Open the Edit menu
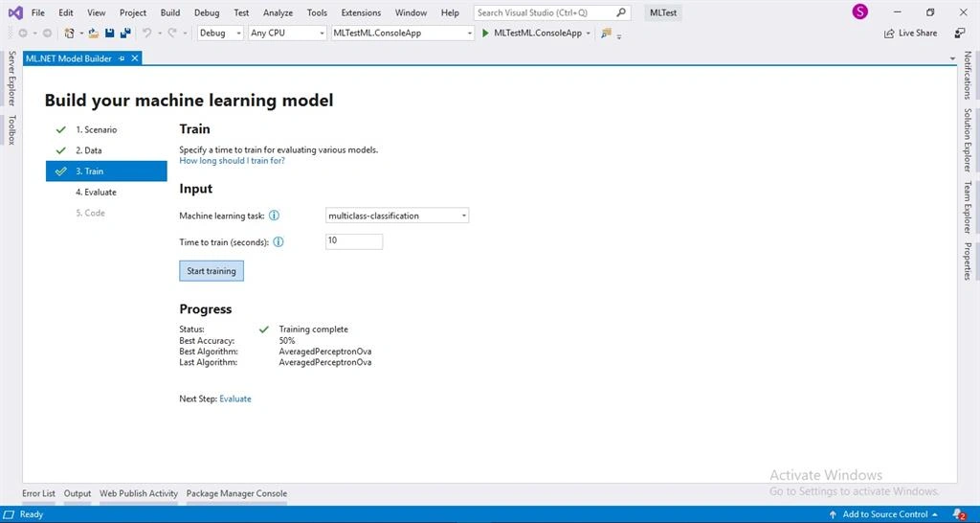This screenshot has height=523, width=980. click(66, 12)
